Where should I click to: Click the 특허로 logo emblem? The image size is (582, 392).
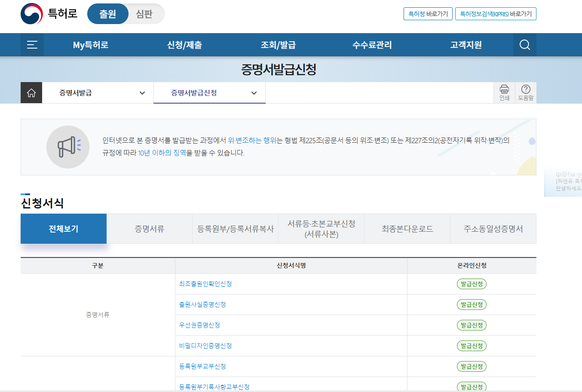pyautogui.click(x=32, y=14)
